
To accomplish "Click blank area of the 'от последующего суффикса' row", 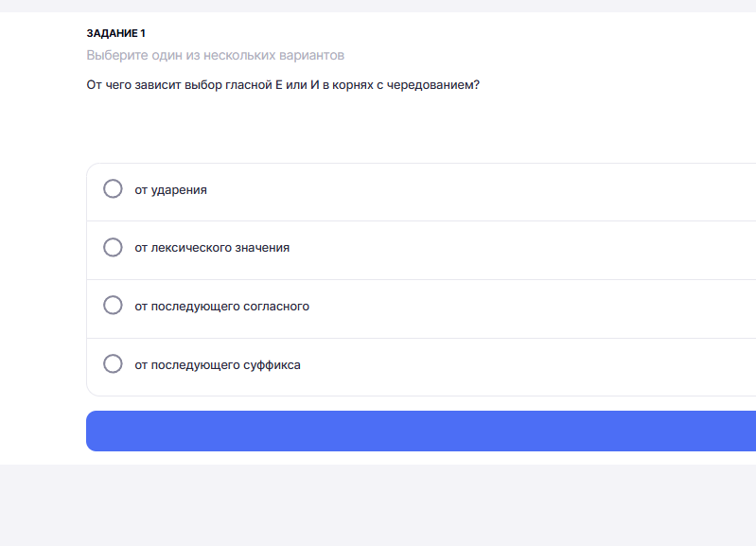I will coord(483,367).
